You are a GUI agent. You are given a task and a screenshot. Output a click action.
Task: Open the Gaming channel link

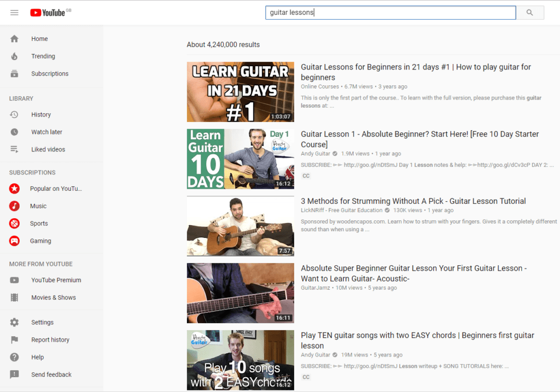tap(40, 241)
